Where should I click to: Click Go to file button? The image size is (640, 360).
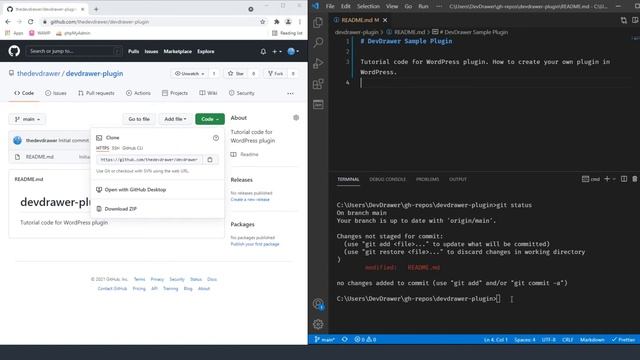click(139, 119)
